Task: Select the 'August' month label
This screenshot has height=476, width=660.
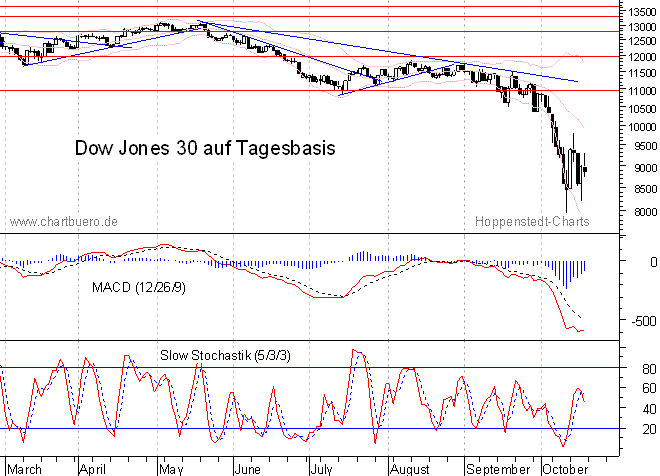Action: [x=410, y=469]
